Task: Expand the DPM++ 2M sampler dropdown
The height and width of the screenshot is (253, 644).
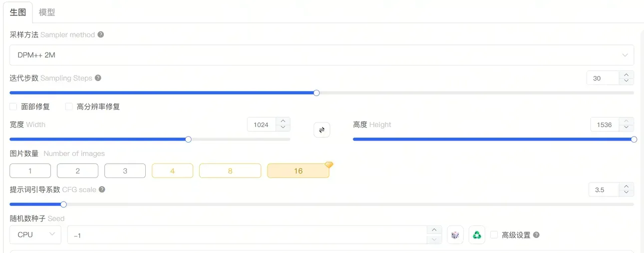Action: coord(322,55)
